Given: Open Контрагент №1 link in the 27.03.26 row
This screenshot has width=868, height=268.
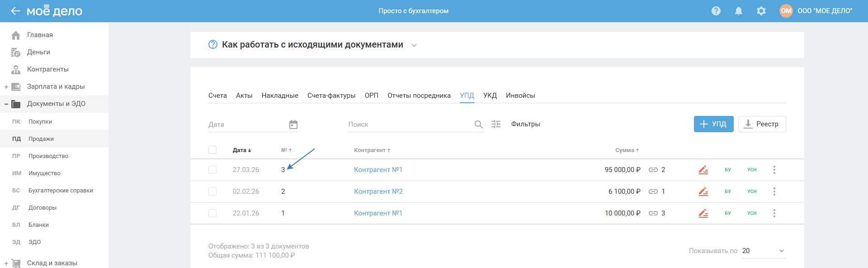Looking at the screenshot, I should point(378,170).
